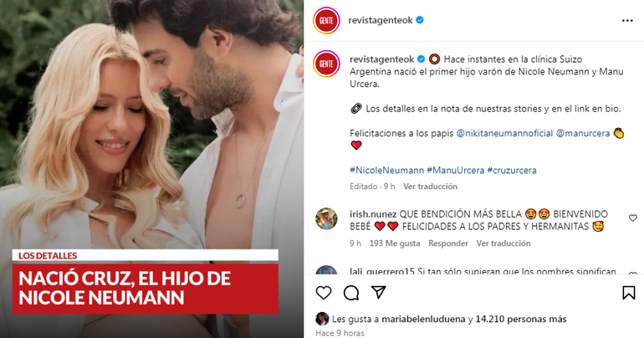Open the liker's small avatar near likes
The image size is (644, 338).
point(322,319)
